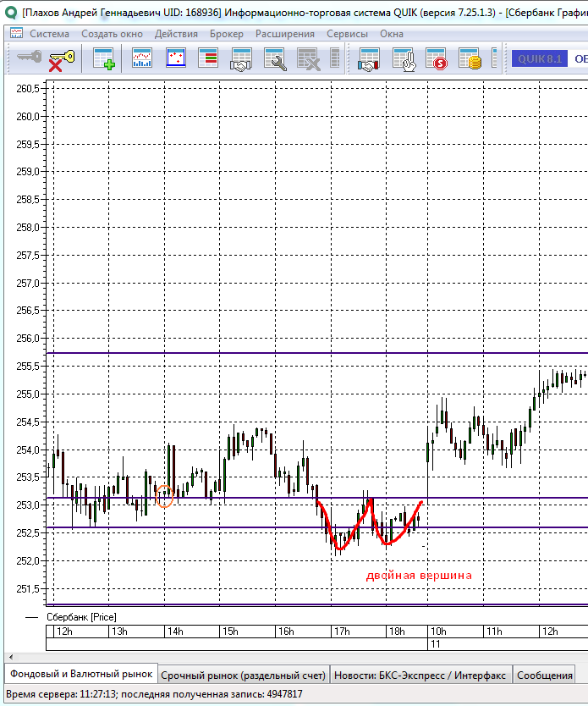Click the 17h label on time axis
Screen dimensions: 588x706
pos(342,632)
